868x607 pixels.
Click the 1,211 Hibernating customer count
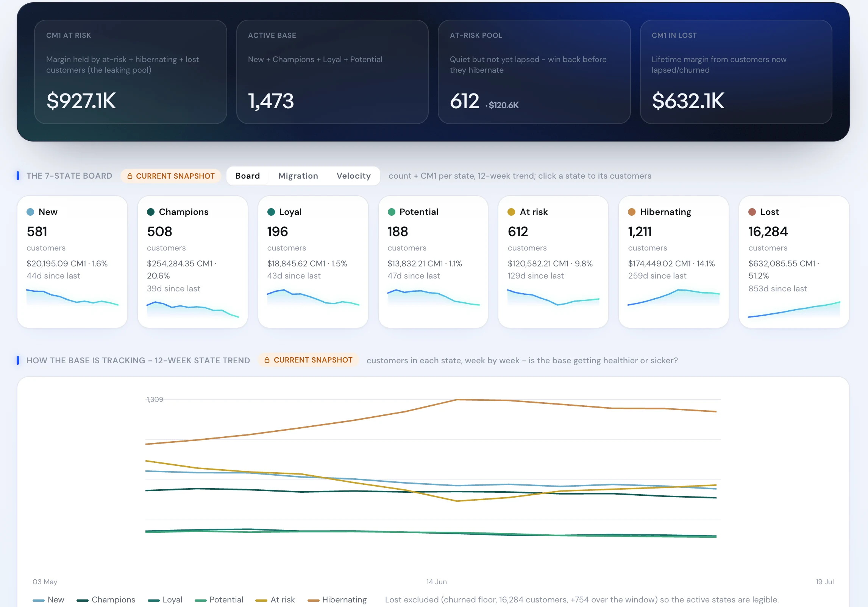coord(640,232)
